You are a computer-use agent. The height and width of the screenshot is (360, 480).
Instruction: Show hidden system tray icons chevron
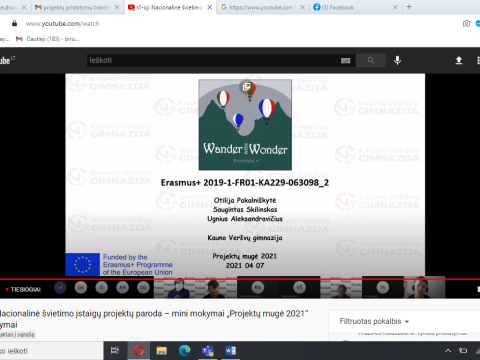tap(448, 351)
